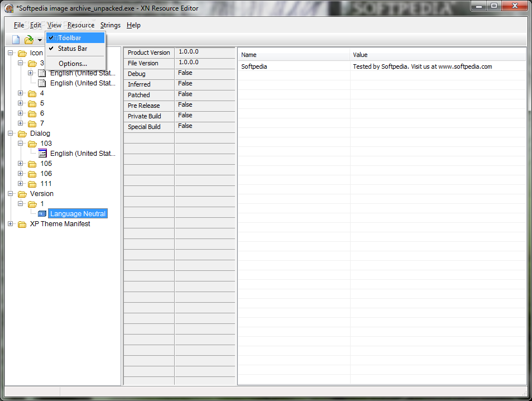
Task: Click the Open file toolbar icon
Action: pyautogui.click(x=29, y=40)
